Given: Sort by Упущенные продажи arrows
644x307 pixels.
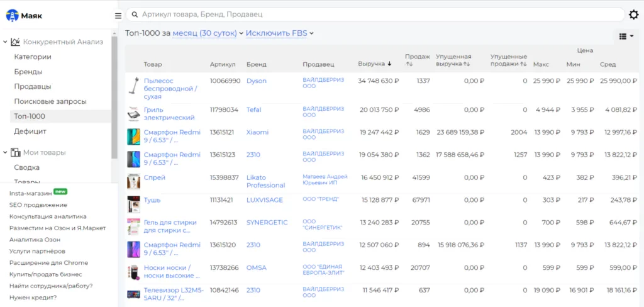Looking at the screenshot, I should [523, 64].
